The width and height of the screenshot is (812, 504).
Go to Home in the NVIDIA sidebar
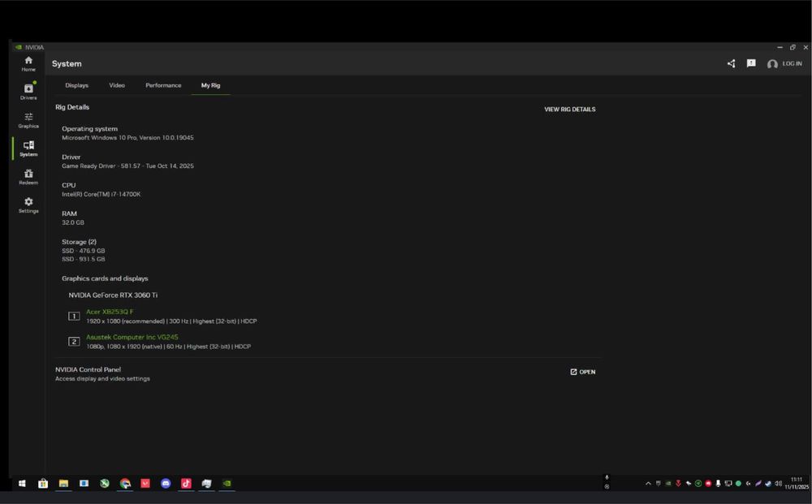click(x=28, y=63)
